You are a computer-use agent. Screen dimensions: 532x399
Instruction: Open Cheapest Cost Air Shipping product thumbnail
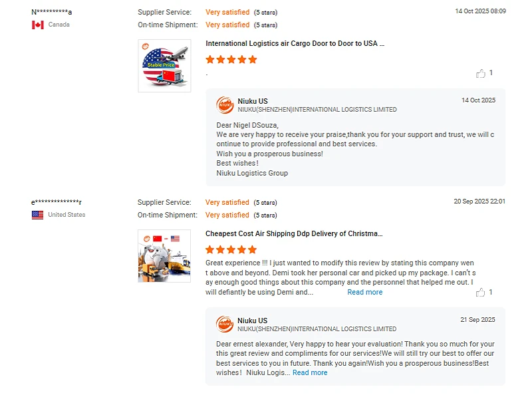(164, 256)
